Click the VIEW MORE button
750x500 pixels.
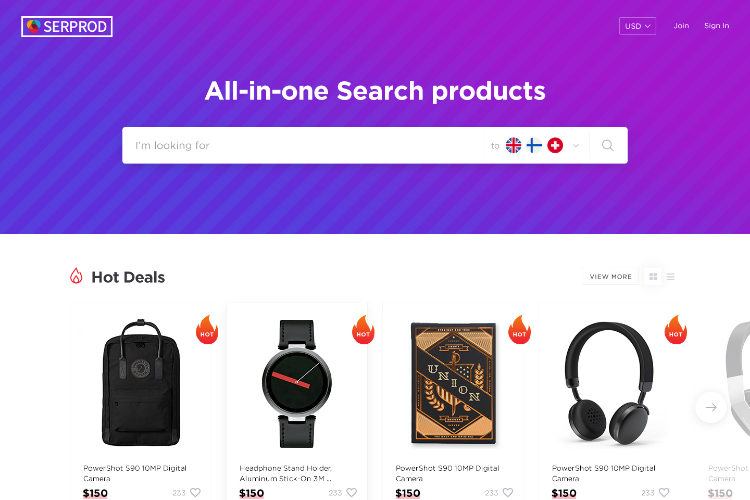(610, 277)
